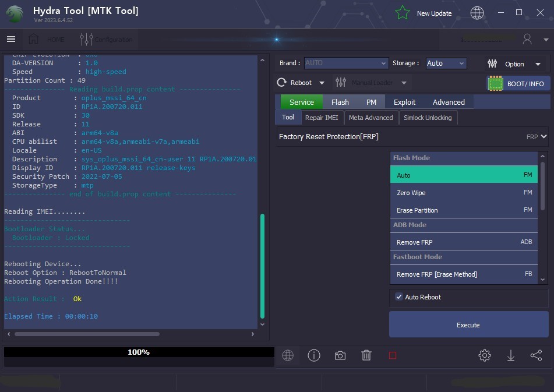The image size is (554, 392).
Task: Click the log panel vertical scrollbar
Action: pyautogui.click(x=263, y=266)
